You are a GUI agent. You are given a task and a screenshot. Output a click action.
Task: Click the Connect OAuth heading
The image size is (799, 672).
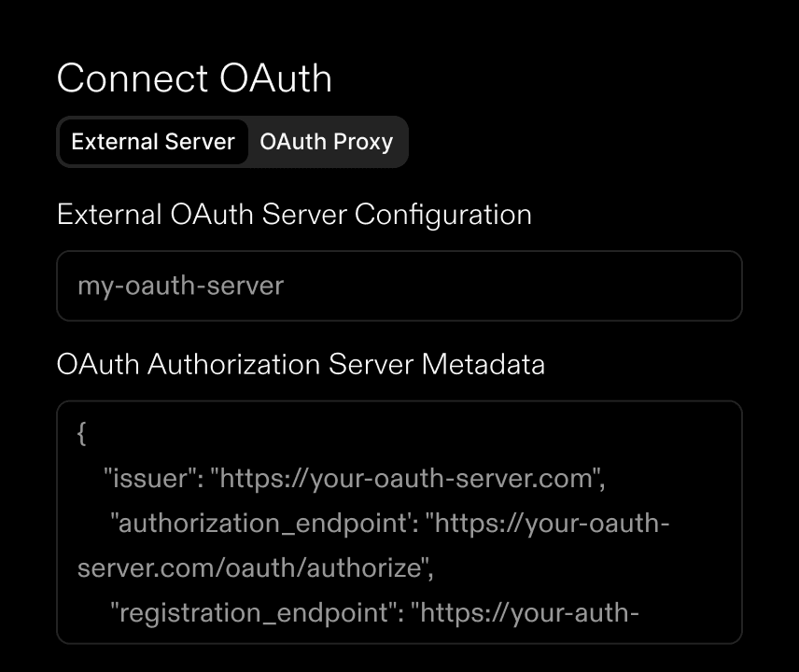(x=195, y=78)
